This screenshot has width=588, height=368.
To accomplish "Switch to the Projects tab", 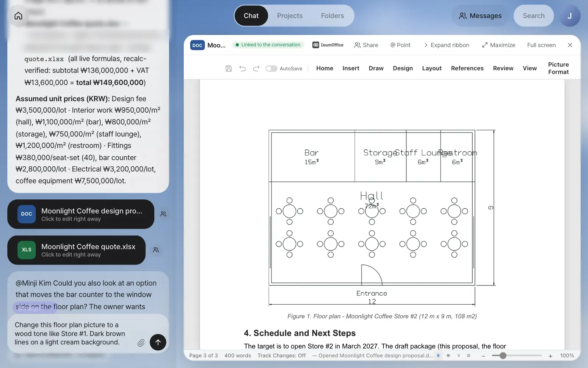I will tap(290, 16).
